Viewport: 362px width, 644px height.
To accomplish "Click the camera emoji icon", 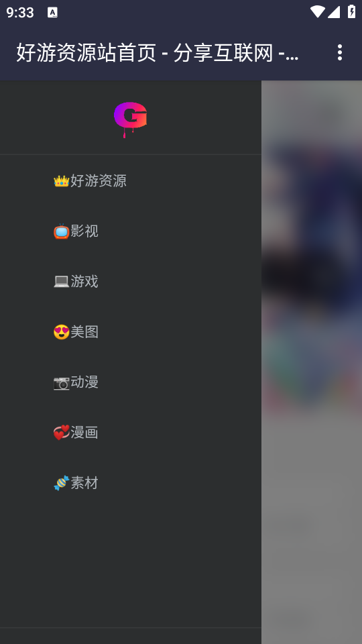I will [x=61, y=382].
